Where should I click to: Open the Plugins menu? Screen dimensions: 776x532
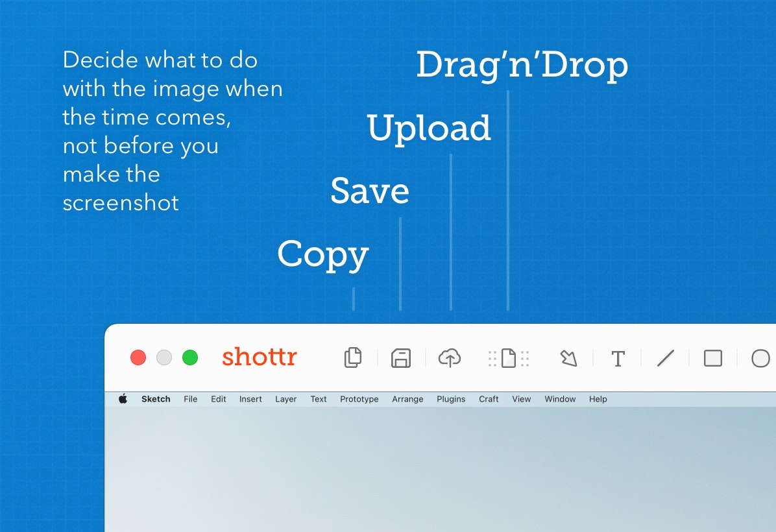451,399
